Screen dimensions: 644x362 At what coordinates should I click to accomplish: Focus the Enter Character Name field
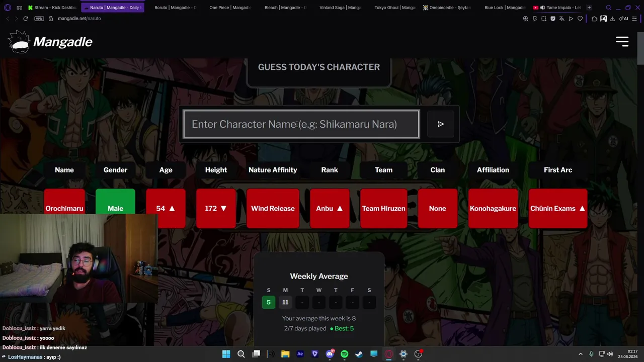point(301,124)
